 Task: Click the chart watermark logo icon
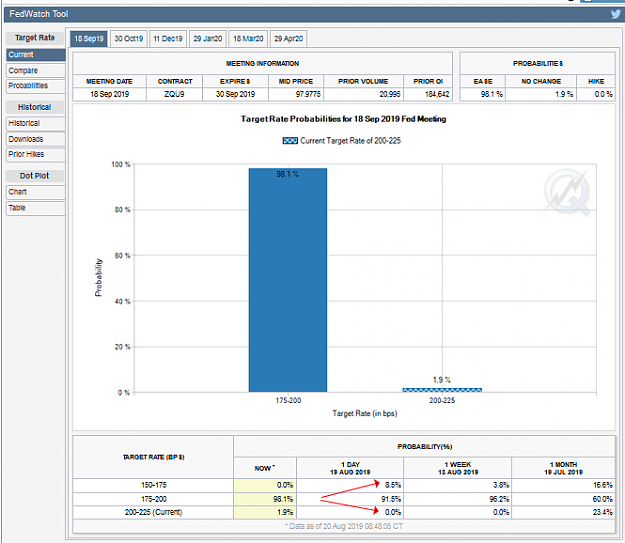coord(567,192)
